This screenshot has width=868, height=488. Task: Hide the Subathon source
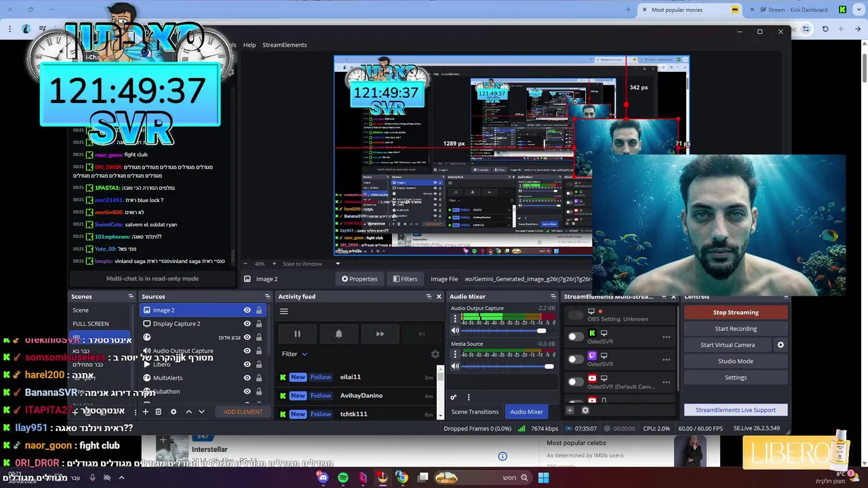tap(247, 391)
